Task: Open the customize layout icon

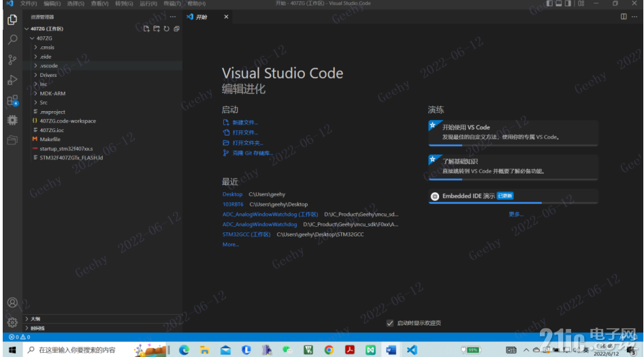Action: coord(581,3)
